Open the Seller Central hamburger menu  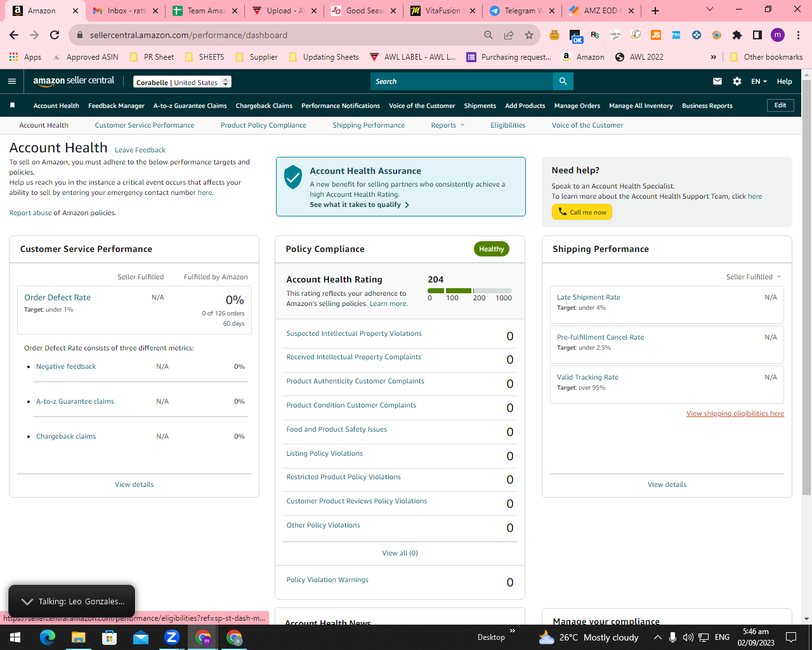pos(12,81)
